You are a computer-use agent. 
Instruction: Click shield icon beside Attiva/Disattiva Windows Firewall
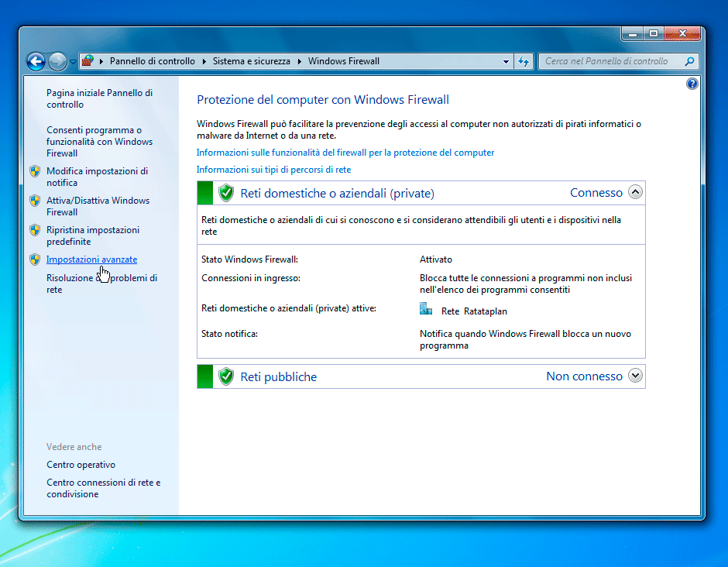(35, 201)
